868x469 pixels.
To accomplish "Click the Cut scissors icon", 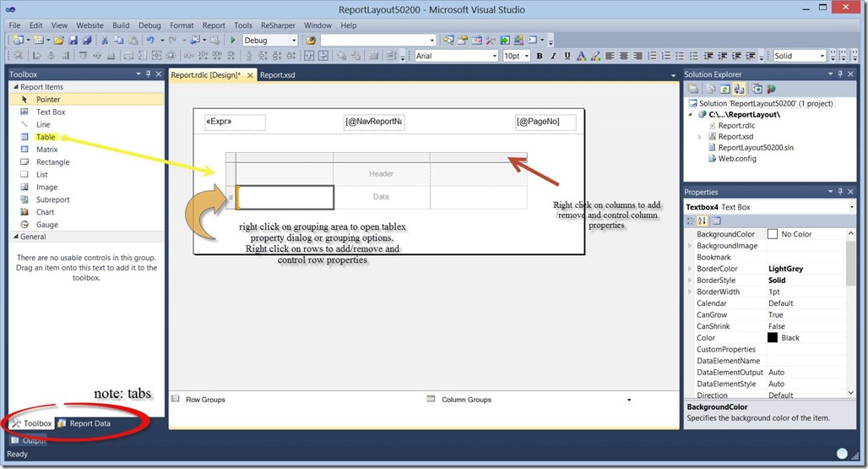I will pos(104,40).
